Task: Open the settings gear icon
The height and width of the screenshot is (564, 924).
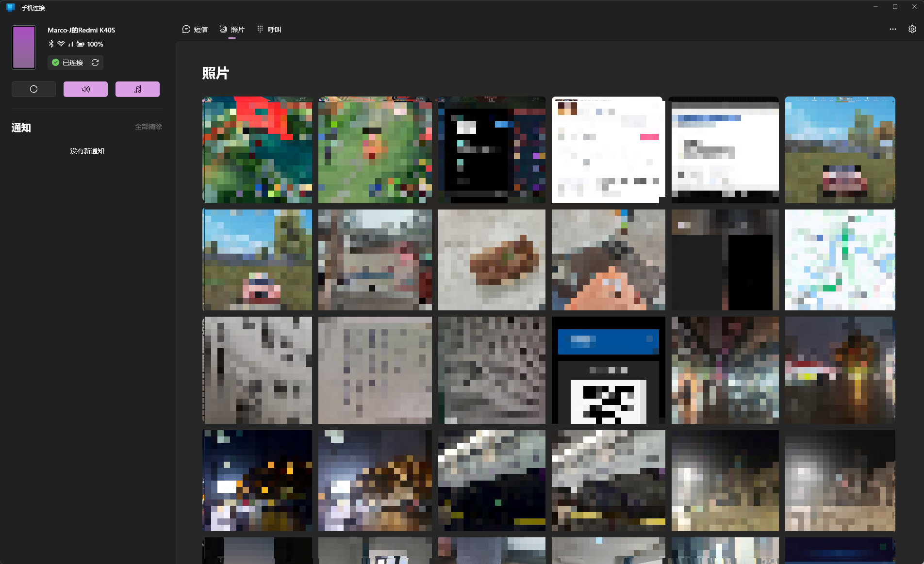Action: coord(912,29)
